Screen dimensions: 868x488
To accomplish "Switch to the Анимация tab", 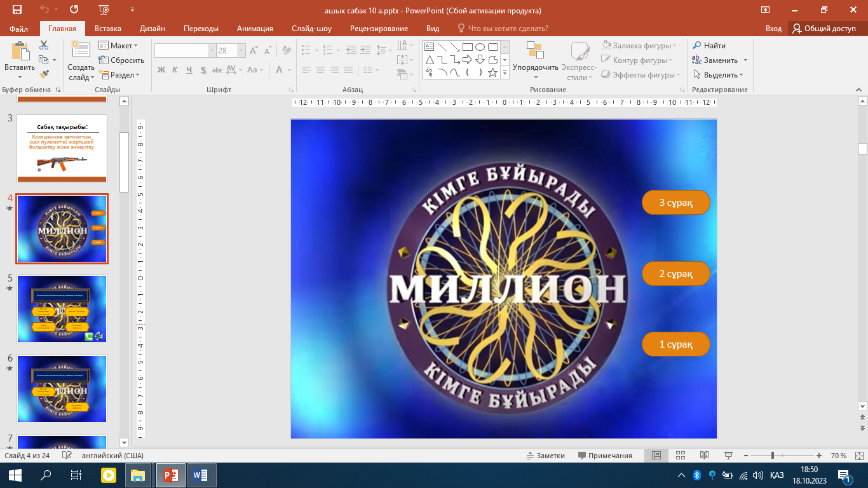I will [255, 29].
